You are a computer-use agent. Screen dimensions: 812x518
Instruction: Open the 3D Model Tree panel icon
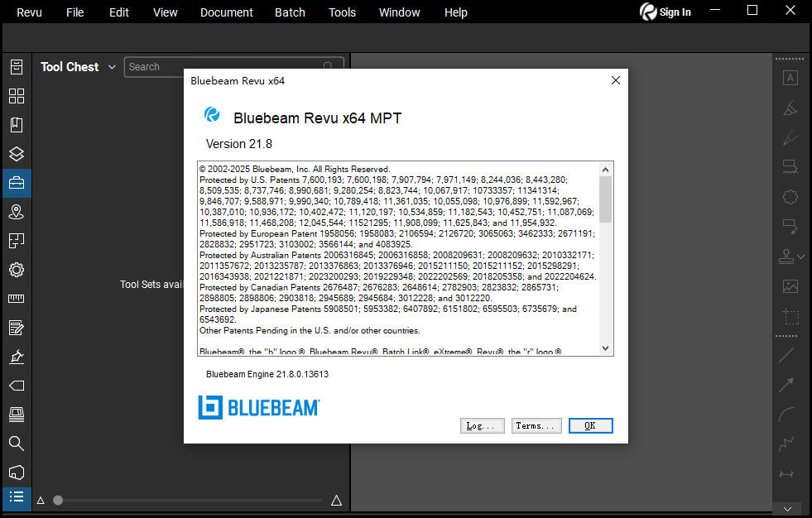tap(17, 472)
